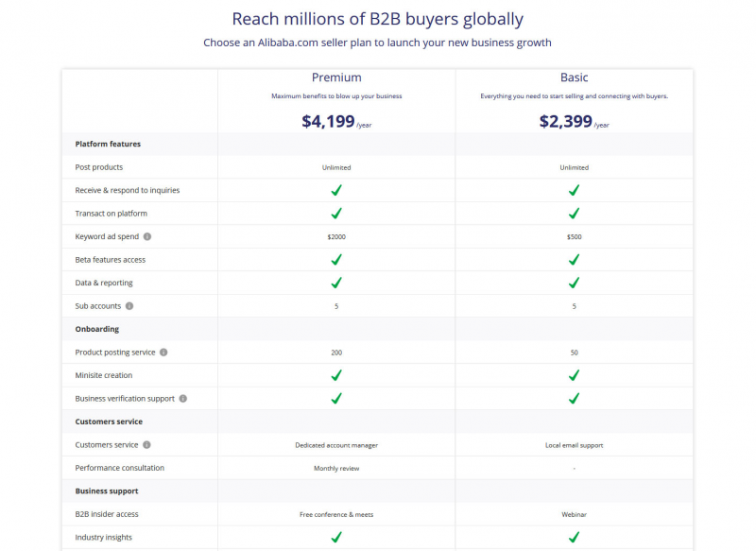Select the Basic checkmark for Transact on platform
756x551 pixels.
pos(574,214)
